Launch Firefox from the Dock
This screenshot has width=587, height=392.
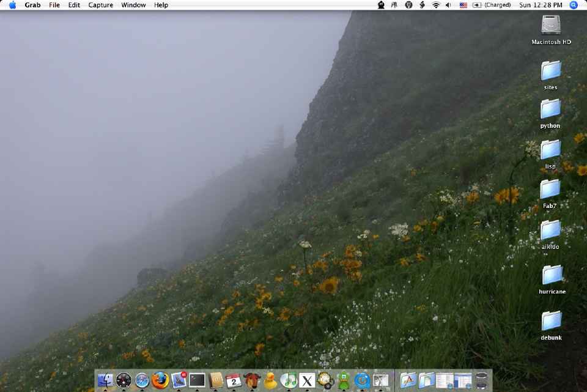[x=161, y=380]
